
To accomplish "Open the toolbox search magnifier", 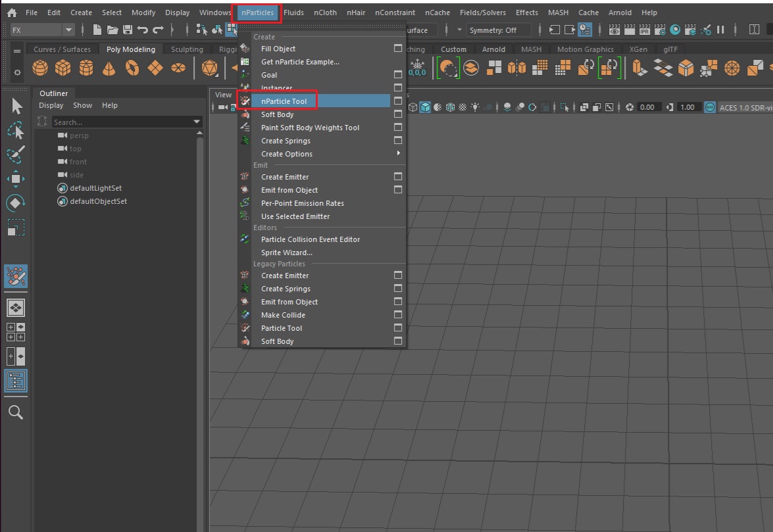I will pos(16,412).
